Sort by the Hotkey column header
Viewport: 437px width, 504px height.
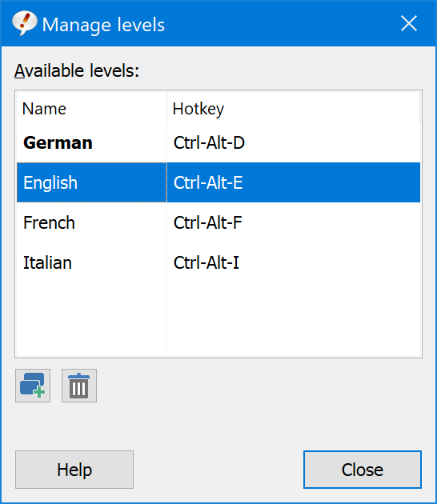[x=293, y=108]
